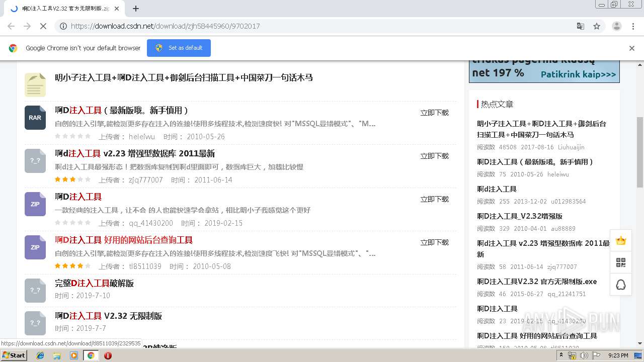
Task: Click star rating of tl8511039 entry
Action: [73, 266]
